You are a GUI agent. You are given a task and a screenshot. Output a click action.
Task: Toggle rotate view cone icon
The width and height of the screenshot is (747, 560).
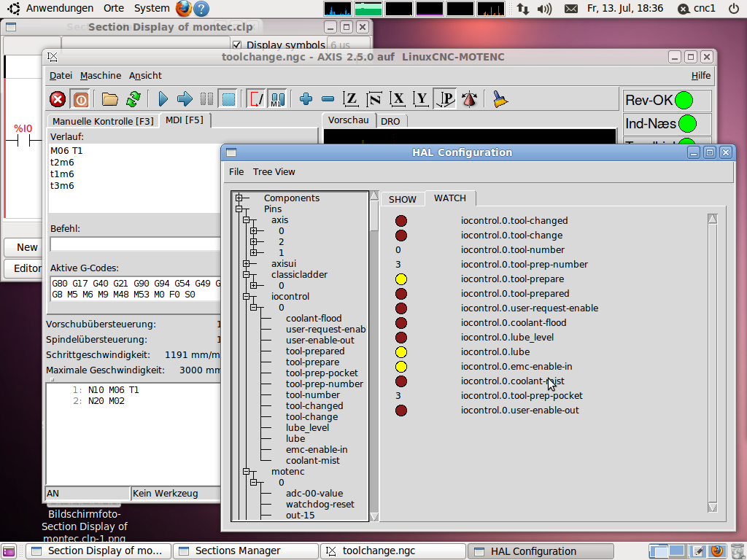(x=469, y=99)
